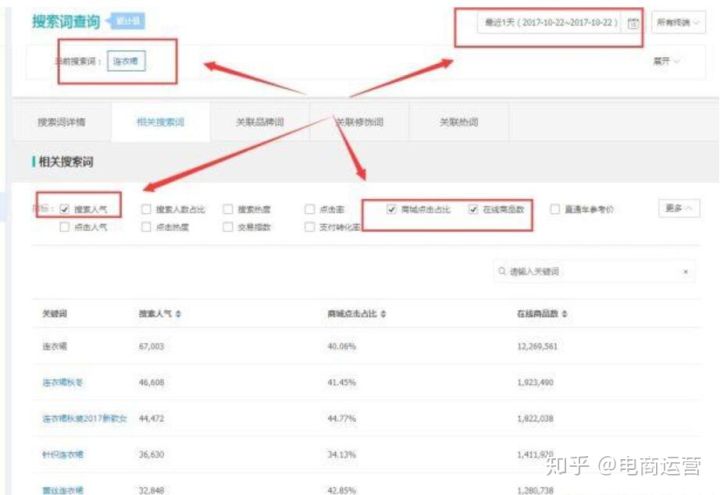Select the 36,630 search popularity value
This screenshot has height=495, width=720.
click(152, 455)
